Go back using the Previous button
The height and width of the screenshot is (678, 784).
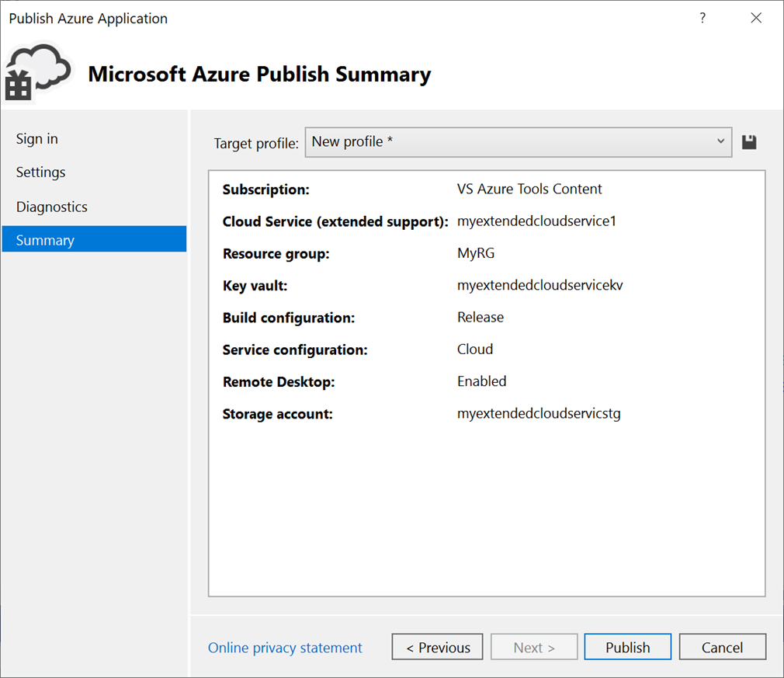[437, 646]
